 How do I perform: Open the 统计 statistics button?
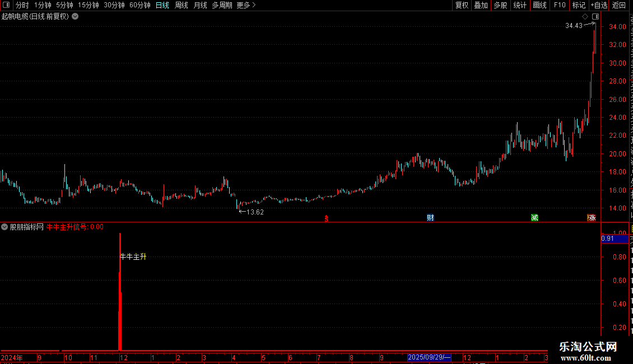click(x=519, y=5)
